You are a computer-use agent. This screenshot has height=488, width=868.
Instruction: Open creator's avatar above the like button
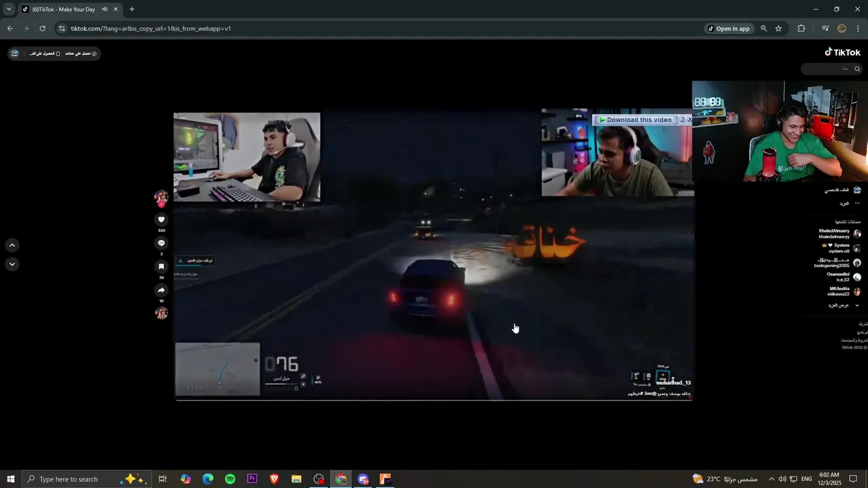161,198
